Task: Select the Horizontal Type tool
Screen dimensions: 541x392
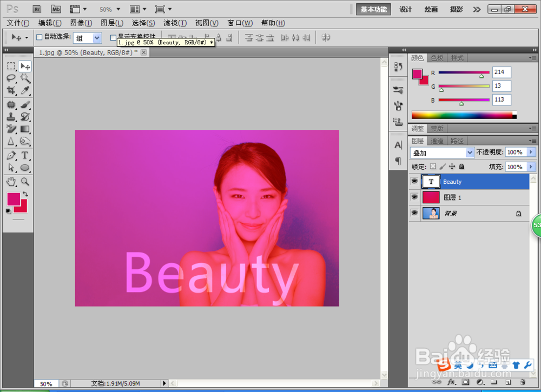Action: click(25, 156)
